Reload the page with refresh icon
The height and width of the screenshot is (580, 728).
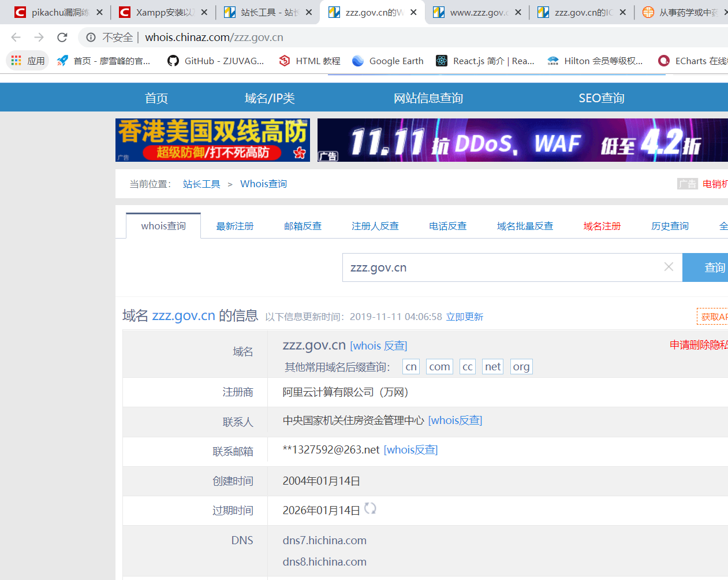pyautogui.click(x=62, y=38)
